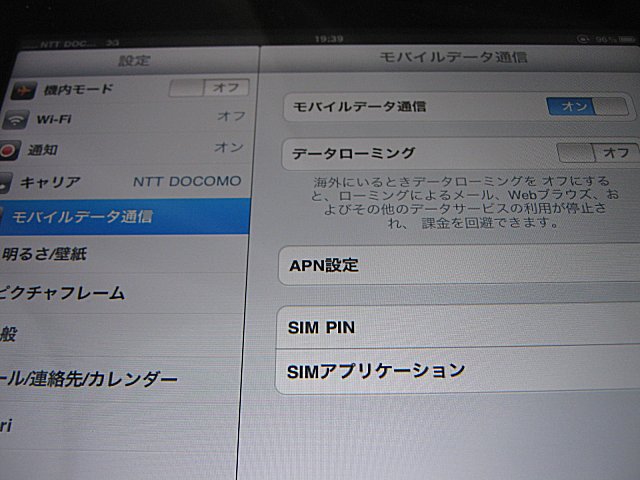Tap the red 通知 notification icon
The height and width of the screenshot is (480, 640).
(x=10, y=150)
